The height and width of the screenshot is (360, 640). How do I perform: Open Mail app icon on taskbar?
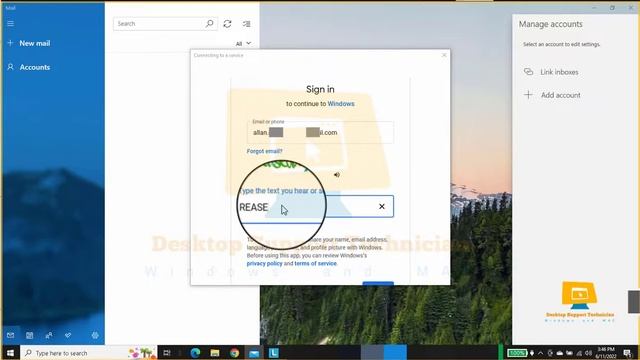pyautogui.click(x=254, y=353)
